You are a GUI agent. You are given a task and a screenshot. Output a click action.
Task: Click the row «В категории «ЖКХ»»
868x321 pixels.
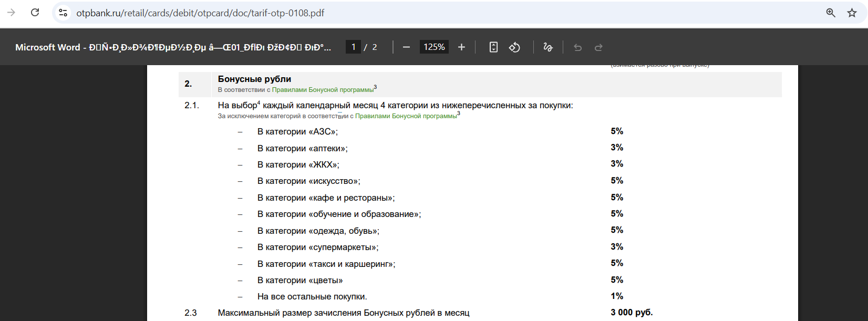pyautogui.click(x=298, y=164)
